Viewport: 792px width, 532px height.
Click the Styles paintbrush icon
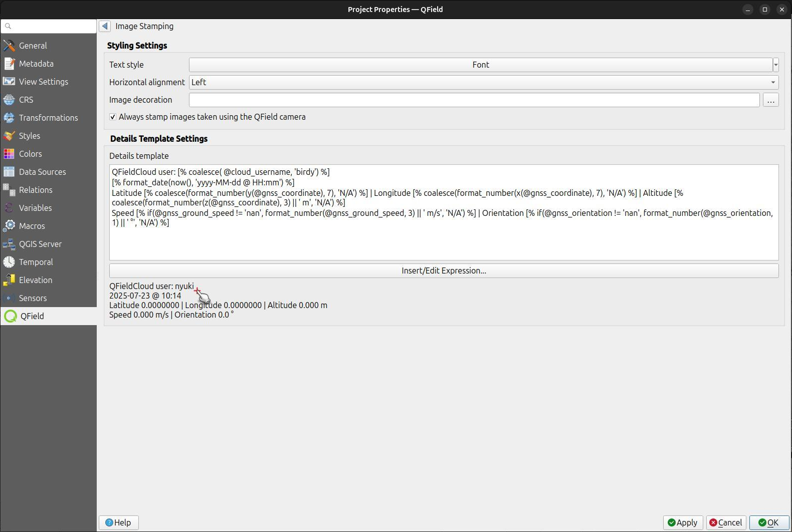9,136
